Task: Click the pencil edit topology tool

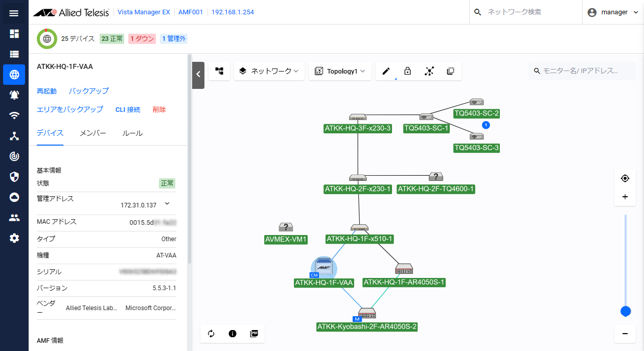Action: pyautogui.click(x=386, y=72)
